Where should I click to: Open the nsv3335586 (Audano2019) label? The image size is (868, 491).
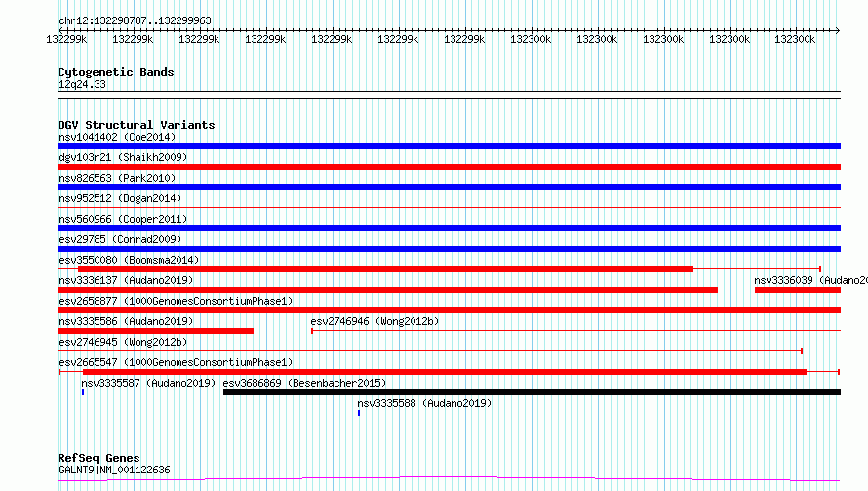coord(126,321)
